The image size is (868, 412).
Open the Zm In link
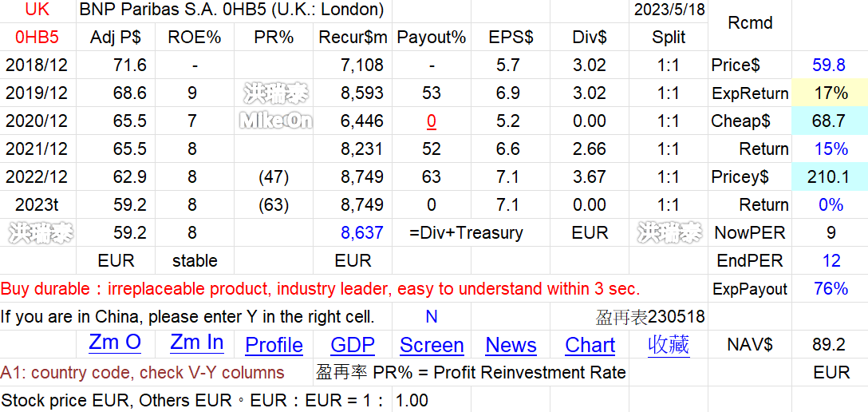click(196, 343)
